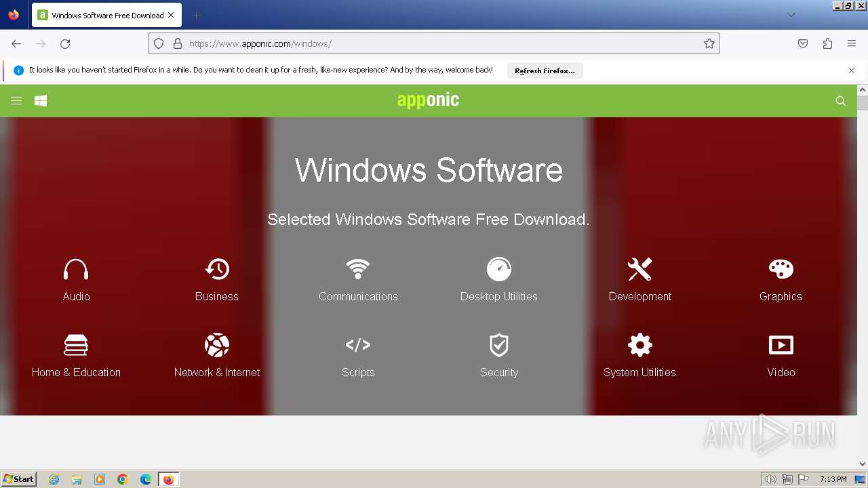Click the Graphics label
Screen dimensions: 868x488
pyautogui.click(x=781, y=296)
